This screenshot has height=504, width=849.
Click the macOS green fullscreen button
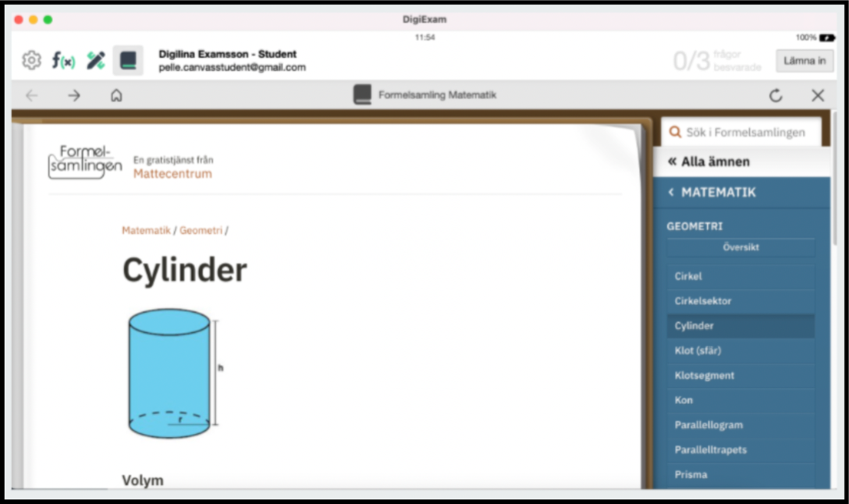pyautogui.click(x=48, y=20)
